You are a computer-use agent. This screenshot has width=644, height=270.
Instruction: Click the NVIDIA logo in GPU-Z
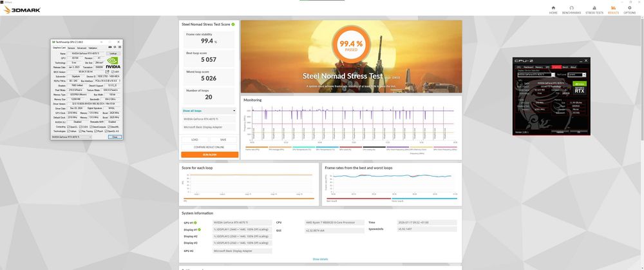pos(113,63)
